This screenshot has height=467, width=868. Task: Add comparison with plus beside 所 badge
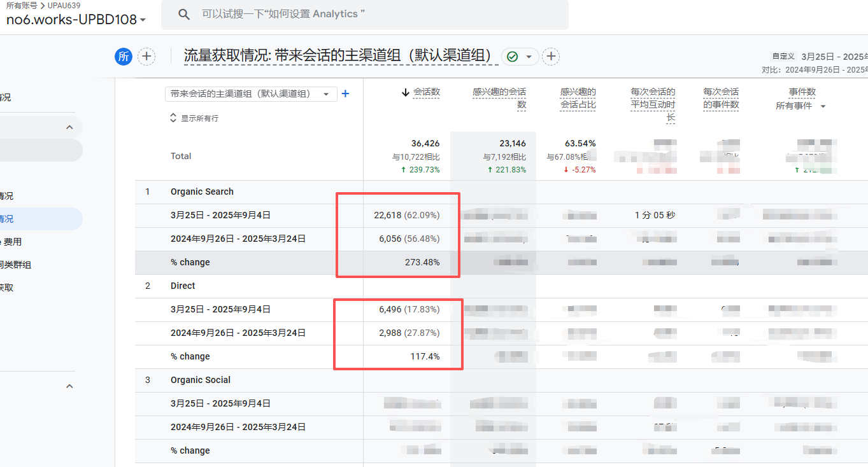[x=146, y=57]
